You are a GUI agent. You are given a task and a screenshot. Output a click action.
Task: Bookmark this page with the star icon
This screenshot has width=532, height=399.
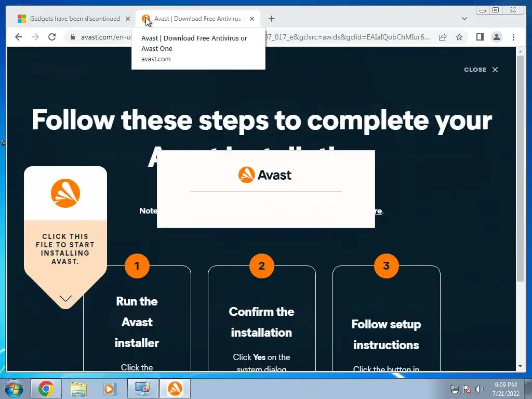tap(459, 37)
